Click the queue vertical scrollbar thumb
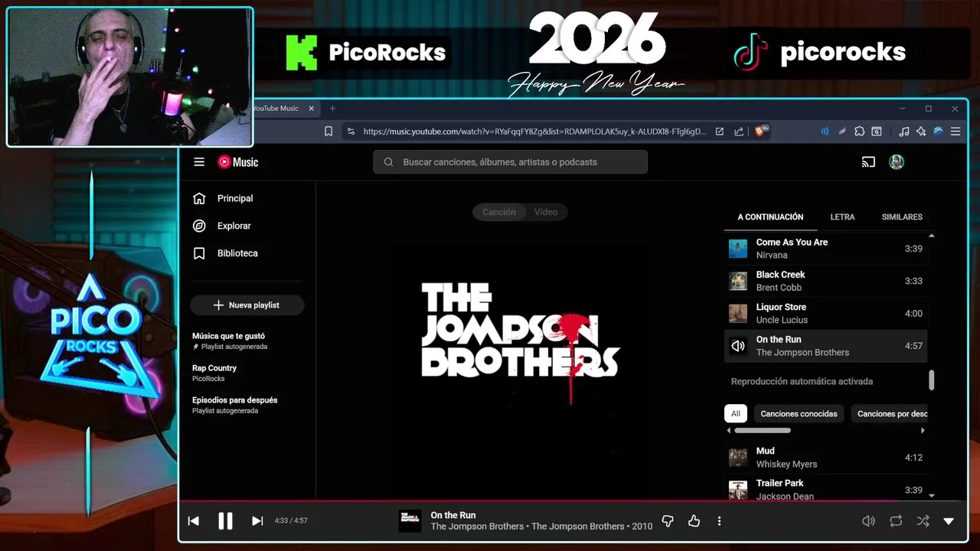The height and width of the screenshot is (551, 980). pyautogui.click(x=932, y=380)
